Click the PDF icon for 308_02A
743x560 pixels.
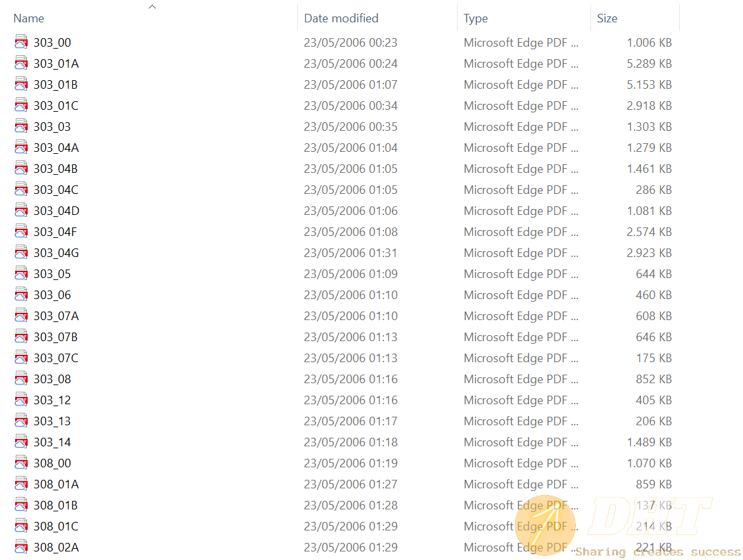21,547
